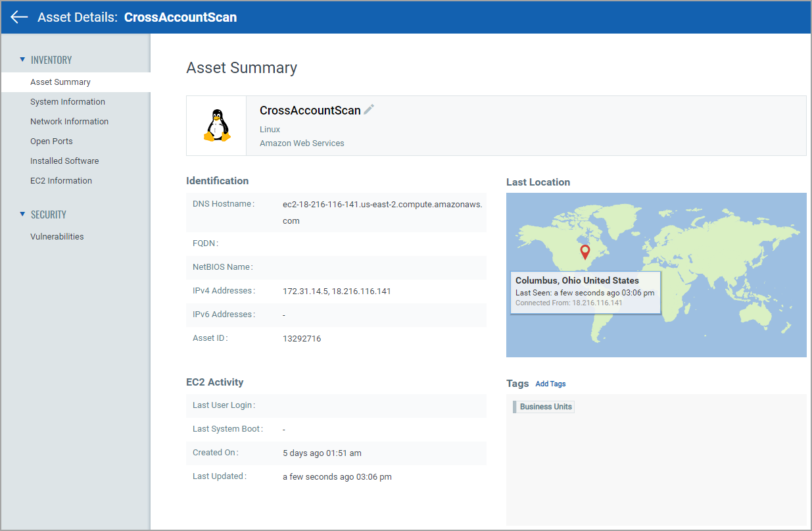Viewport: 812px width, 531px height.
Task: Click the Last User Login field label
Action: tap(224, 405)
